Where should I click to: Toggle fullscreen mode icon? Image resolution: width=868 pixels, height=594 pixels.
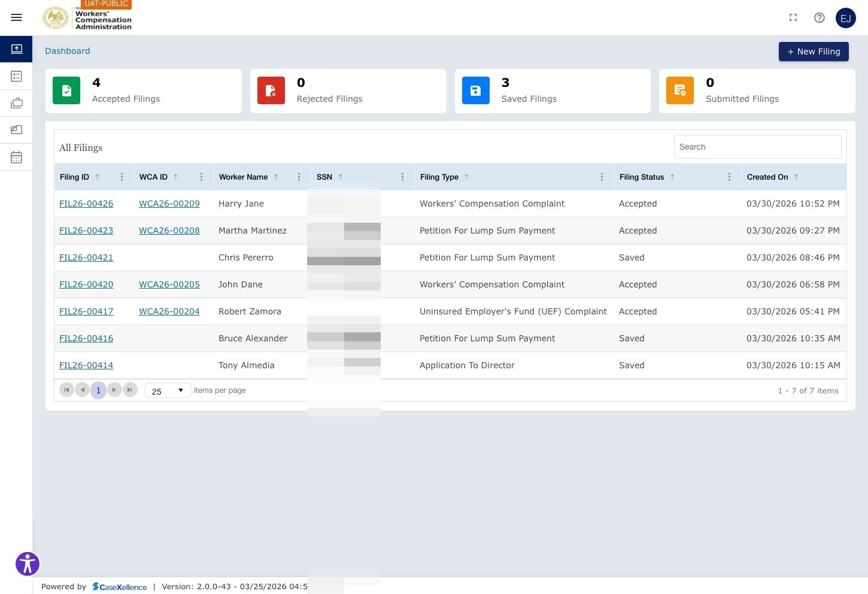tap(793, 17)
